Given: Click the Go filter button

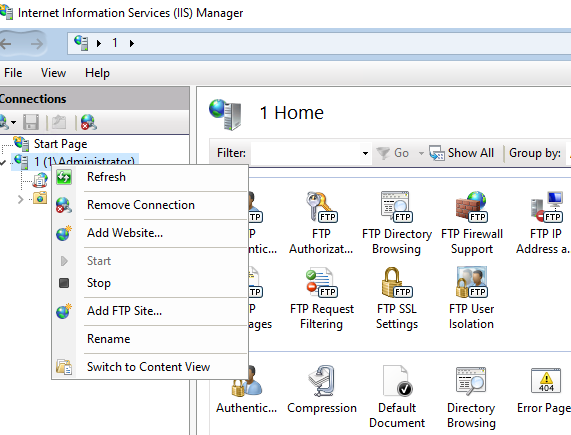Looking at the screenshot, I should tap(393, 153).
